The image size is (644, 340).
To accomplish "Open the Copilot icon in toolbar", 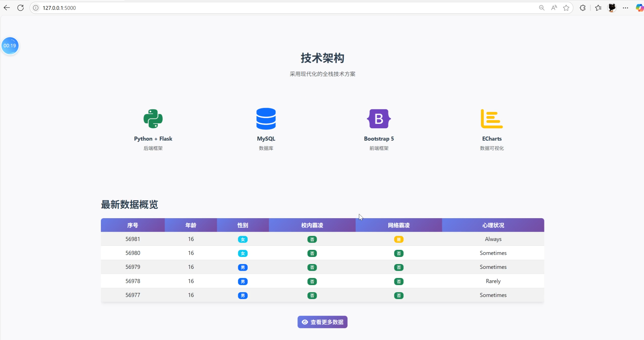I will tap(639, 8).
